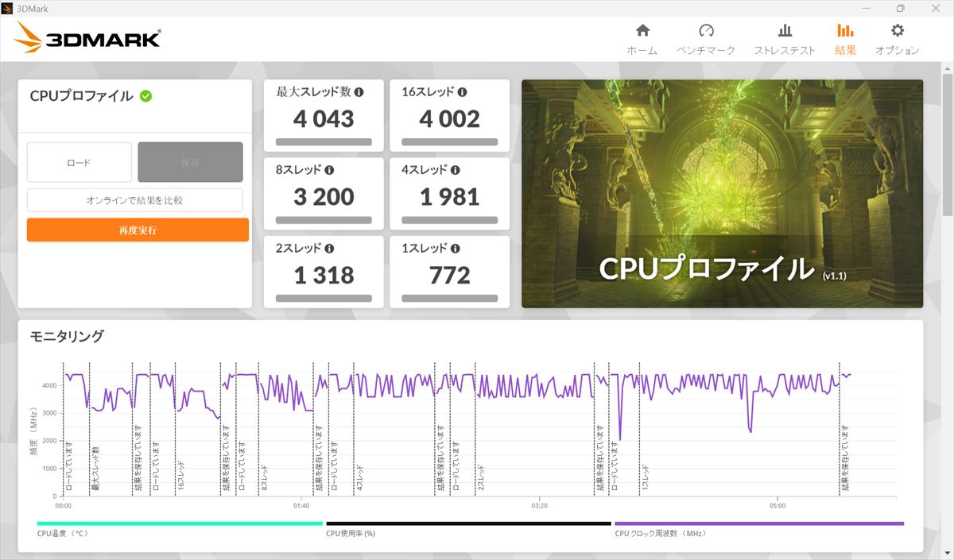Viewport: 954px width, 560px height.
Task: Open the オプション options tab
Action: click(x=897, y=39)
